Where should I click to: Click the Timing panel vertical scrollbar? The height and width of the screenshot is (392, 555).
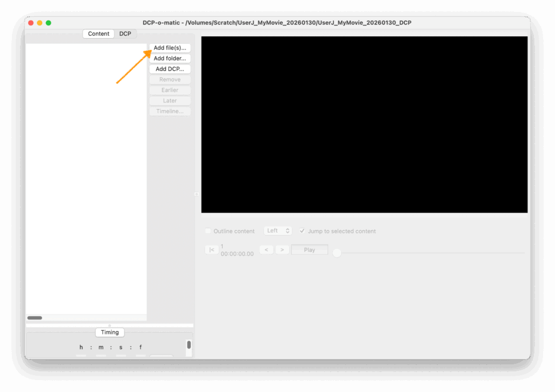[x=189, y=345]
